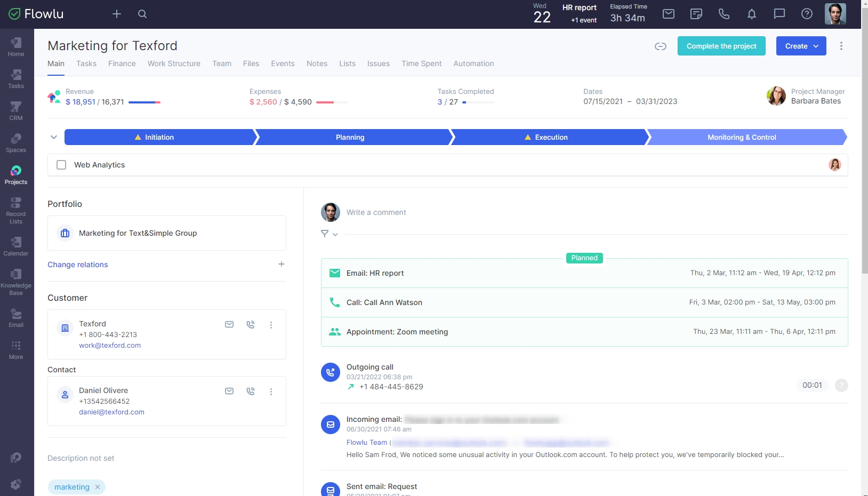Viewport: 868px width, 496px height.
Task: Remove the marketing tag
Action: 98,487
